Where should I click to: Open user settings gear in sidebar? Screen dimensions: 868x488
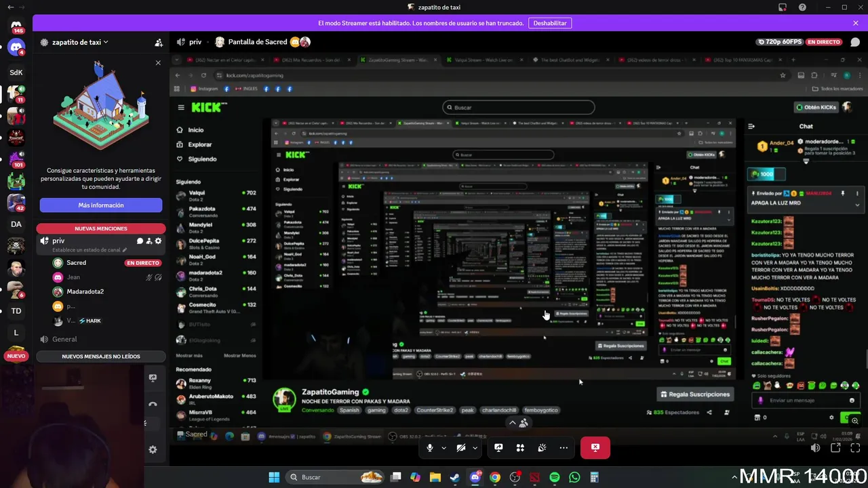coord(153,449)
